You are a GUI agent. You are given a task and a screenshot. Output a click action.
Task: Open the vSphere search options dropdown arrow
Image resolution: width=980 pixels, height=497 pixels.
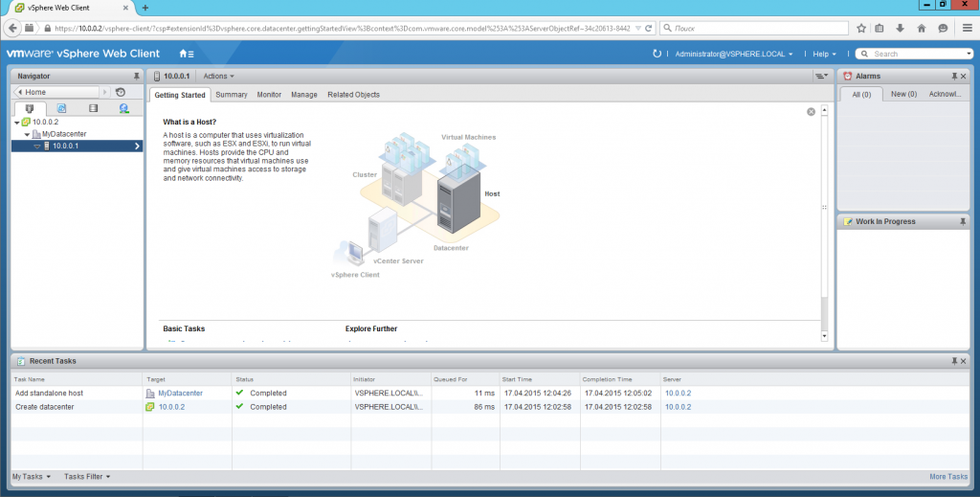click(x=969, y=54)
